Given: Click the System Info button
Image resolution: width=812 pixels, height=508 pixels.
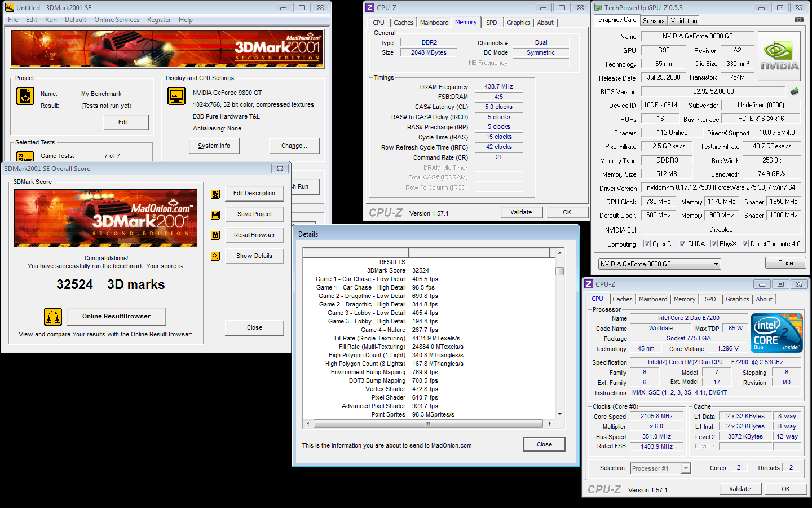Looking at the screenshot, I should tap(214, 146).
